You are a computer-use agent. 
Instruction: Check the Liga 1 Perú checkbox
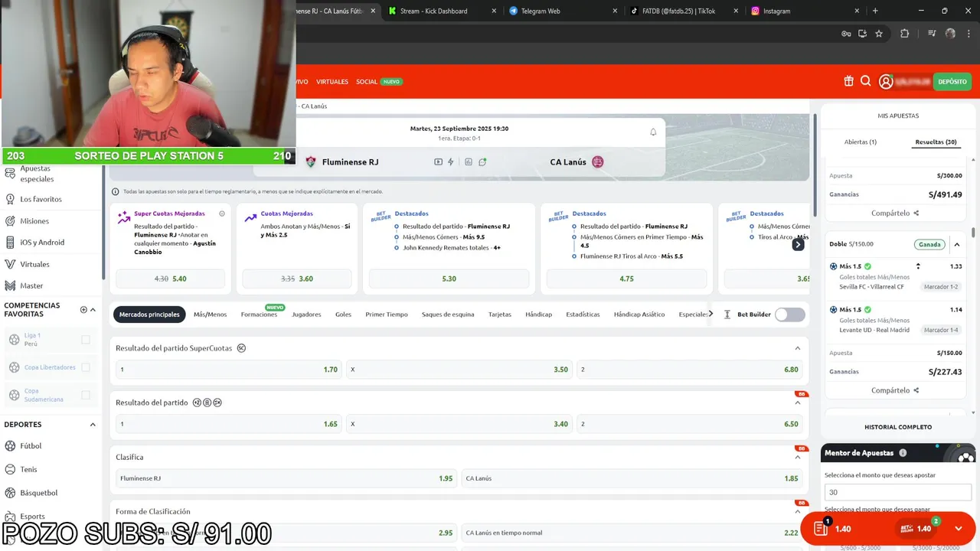pos(86,340)
